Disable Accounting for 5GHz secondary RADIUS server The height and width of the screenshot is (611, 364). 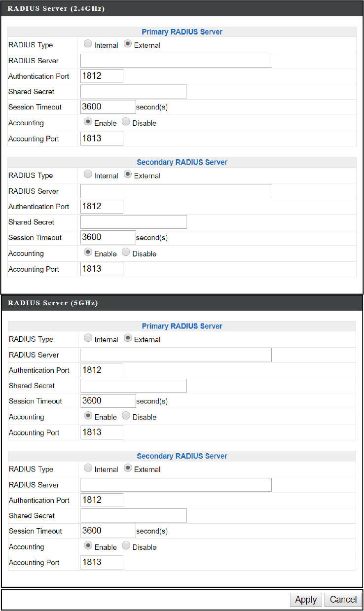(126, 546)
